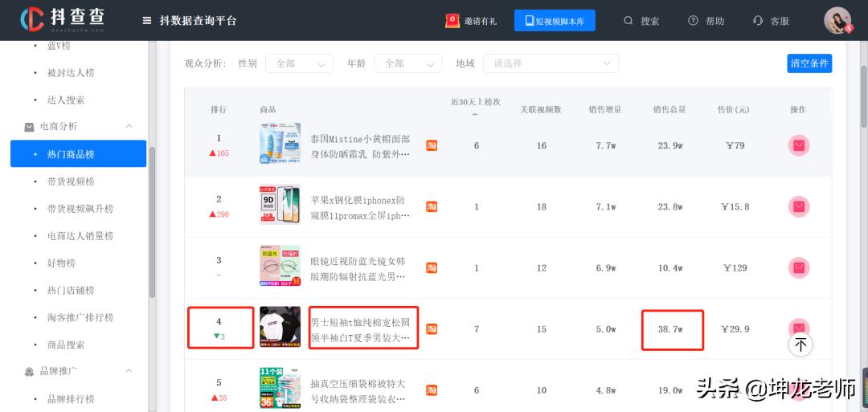Image resolution: width=868 pixels, height=412 pixels.
Task: Click the 电商分析 section icon
Action: coord(30,127)
